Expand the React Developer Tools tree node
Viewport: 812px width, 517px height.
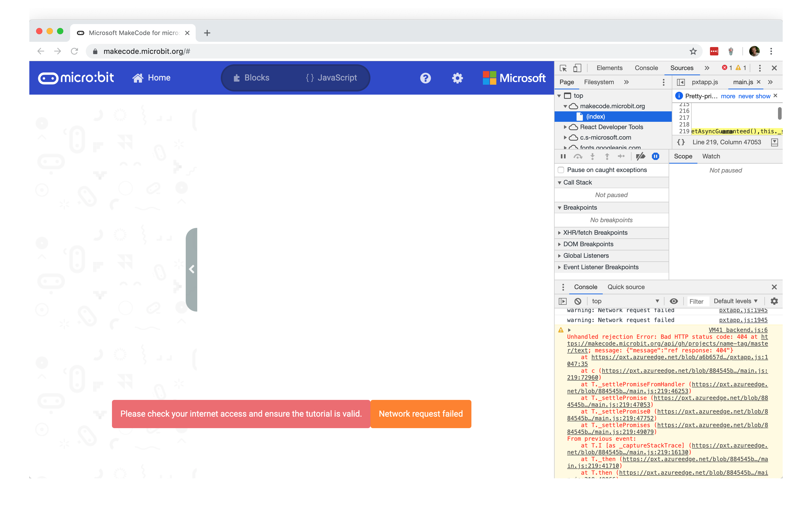[565, 127]
